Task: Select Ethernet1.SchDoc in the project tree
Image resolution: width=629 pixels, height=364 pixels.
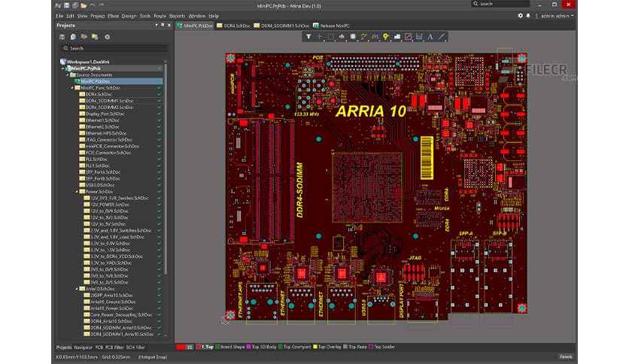Action: pos(102,120)
